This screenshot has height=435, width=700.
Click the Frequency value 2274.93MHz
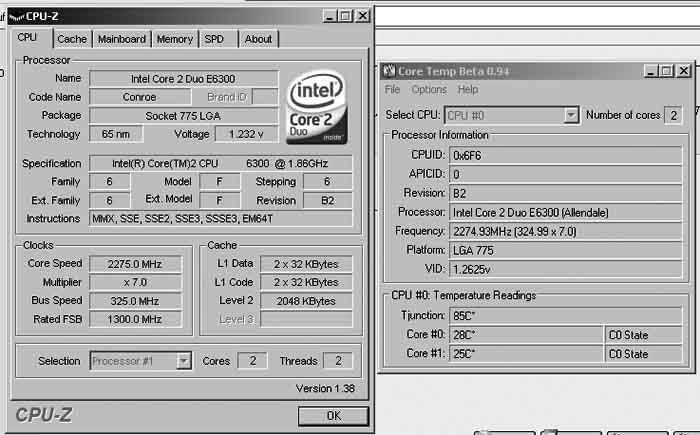tap(566, 231)
